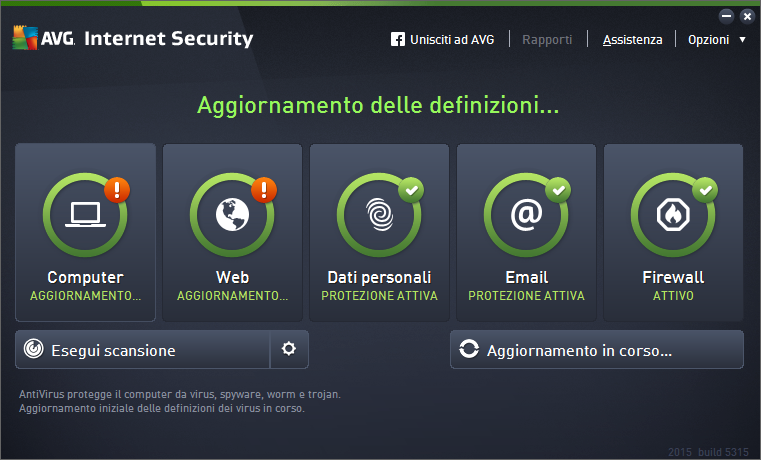Open scan settings gear icon
The height and width of the screenshot is (460, 761).
pyautogui.click(x=289, y=349)
